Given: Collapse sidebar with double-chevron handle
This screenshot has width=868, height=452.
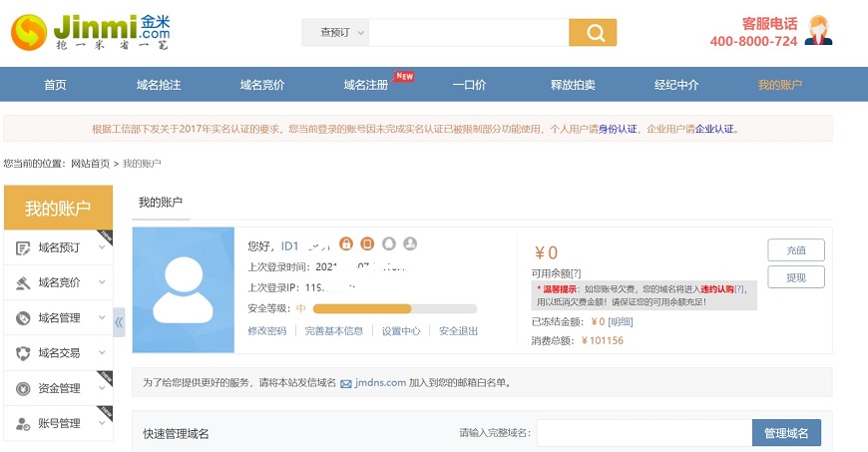Looking at the screenshot, I should click(119, 321).
